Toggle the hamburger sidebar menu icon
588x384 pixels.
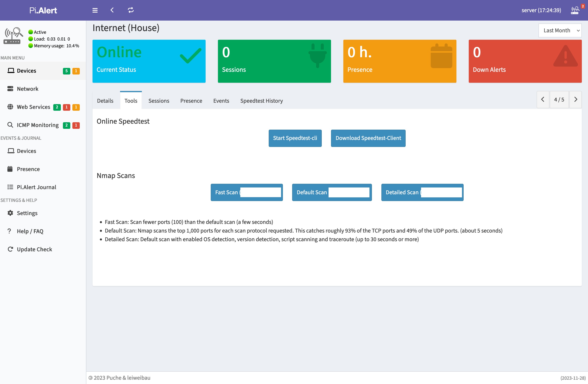(x=95, y=10)
